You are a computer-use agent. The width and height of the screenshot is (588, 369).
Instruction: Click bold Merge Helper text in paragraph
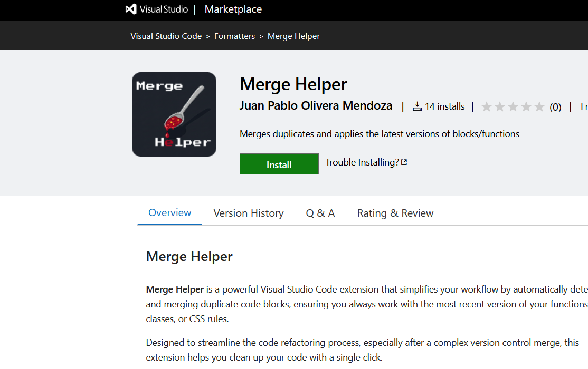[175, 289]
